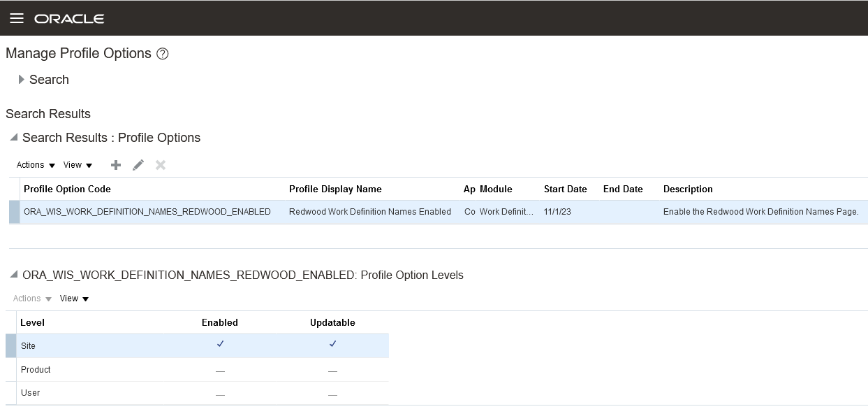The width and height of the screenshot is (868, 409).
Task: Click the Start Date column header
Action: coord(566,189)
